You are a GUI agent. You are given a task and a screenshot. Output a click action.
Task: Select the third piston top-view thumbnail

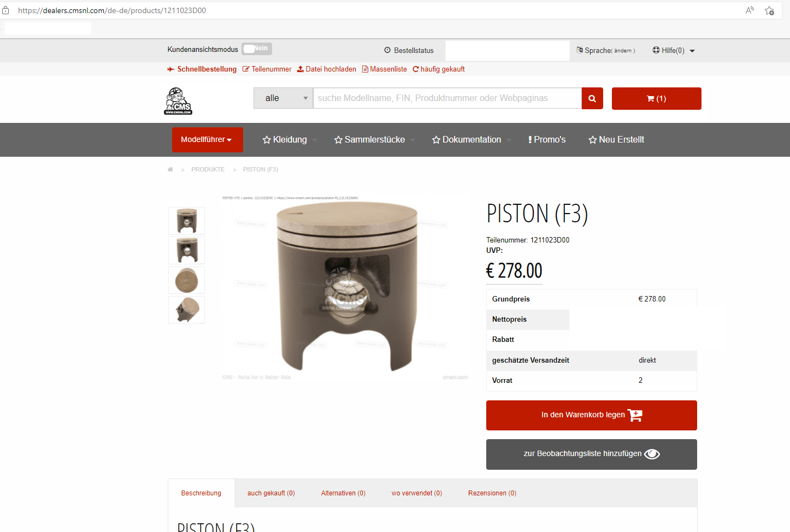(x=186, y=280)
